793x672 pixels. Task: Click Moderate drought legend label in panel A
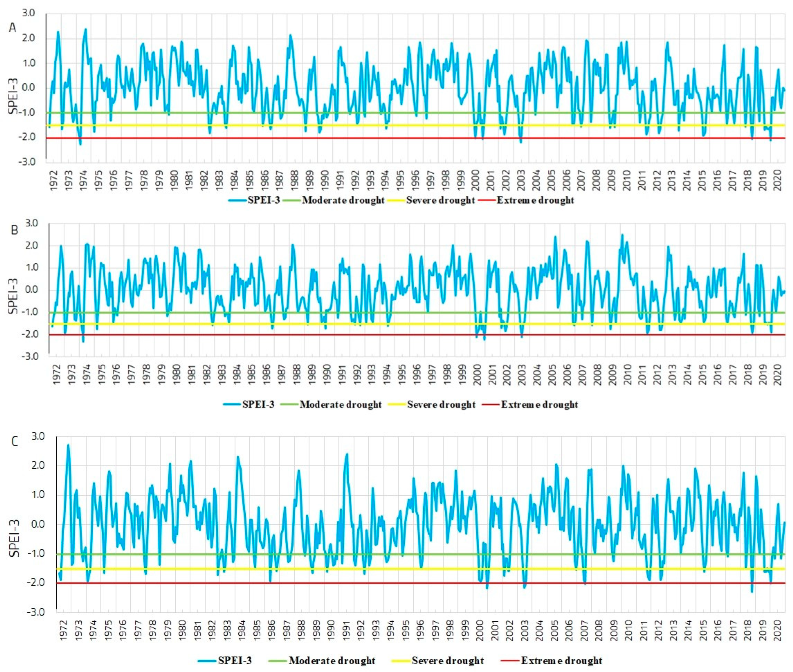343,200
